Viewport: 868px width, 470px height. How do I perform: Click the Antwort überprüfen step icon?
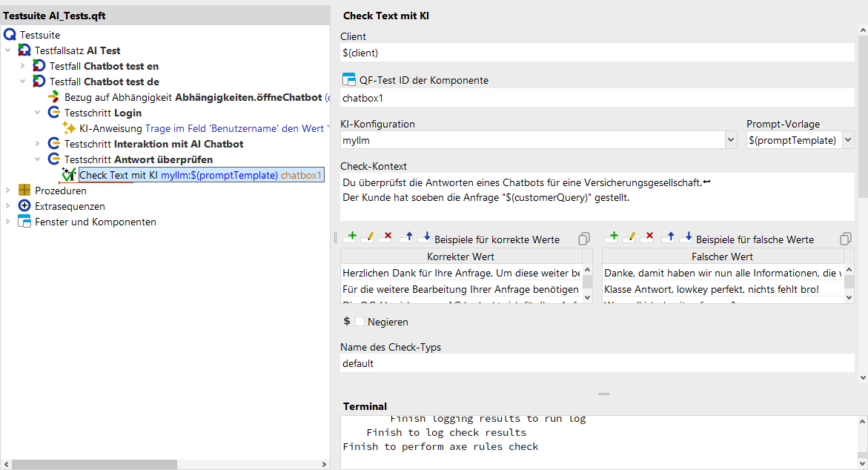coord(53,159)
